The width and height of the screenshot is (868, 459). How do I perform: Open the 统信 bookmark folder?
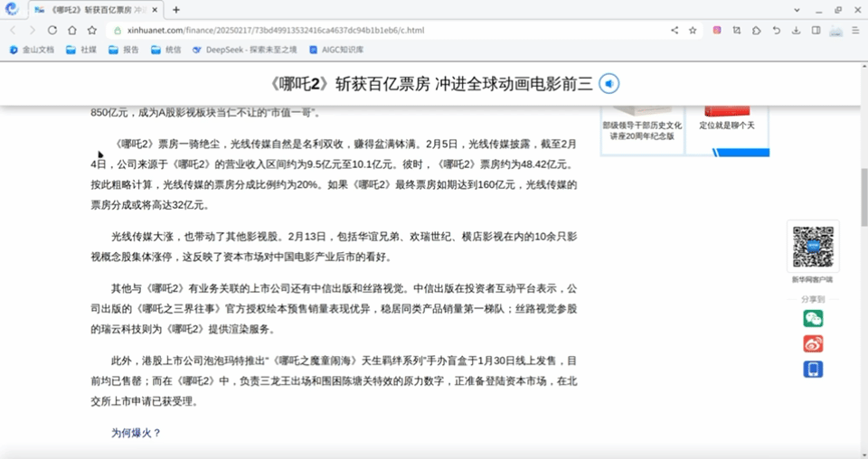[166, 50]
